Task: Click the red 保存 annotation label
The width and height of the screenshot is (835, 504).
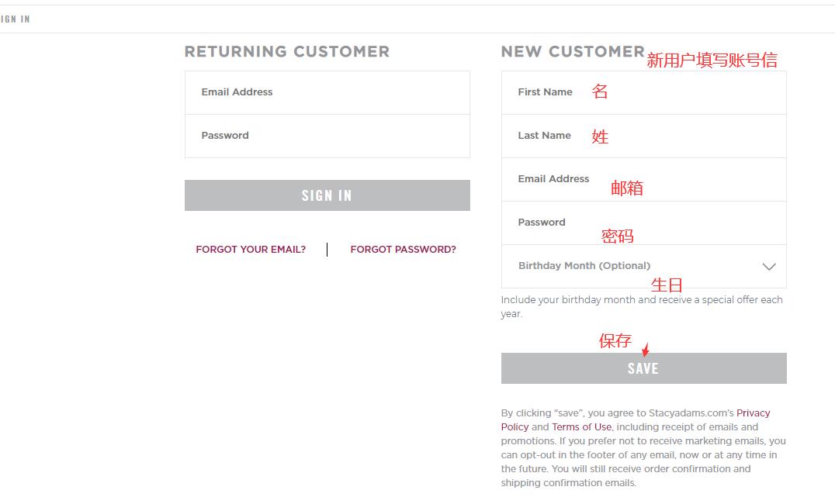Action: pyautogui.click(x=615, y=340)
